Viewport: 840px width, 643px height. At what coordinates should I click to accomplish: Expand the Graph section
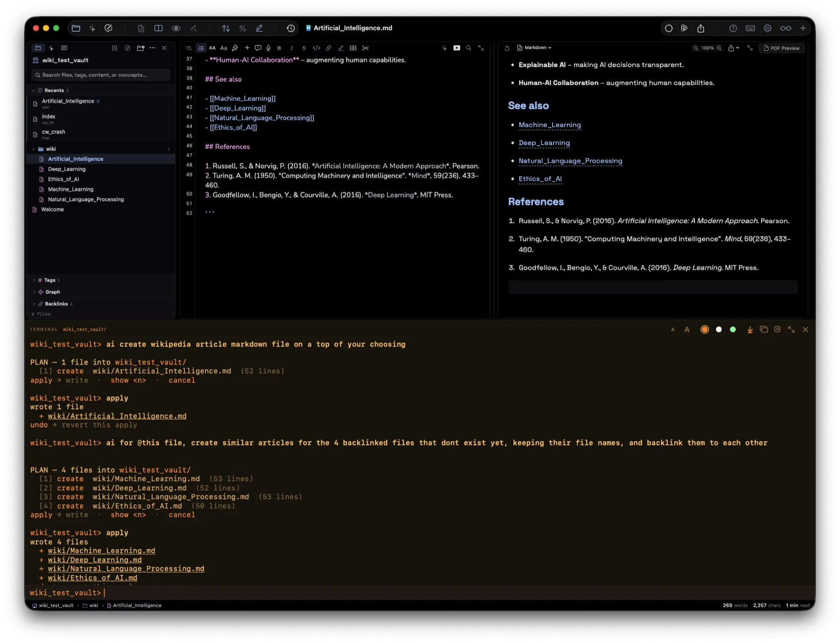pos(34,292)
